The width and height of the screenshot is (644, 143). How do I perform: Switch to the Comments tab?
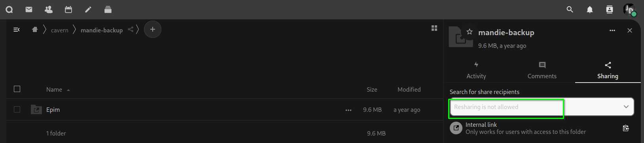tap(542, 70)
